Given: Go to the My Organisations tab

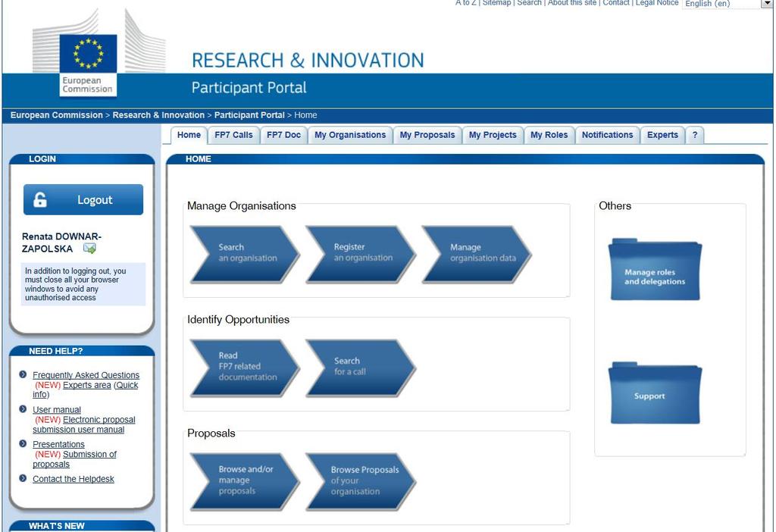Looking at the screenshot, I should tap(350, 135).
